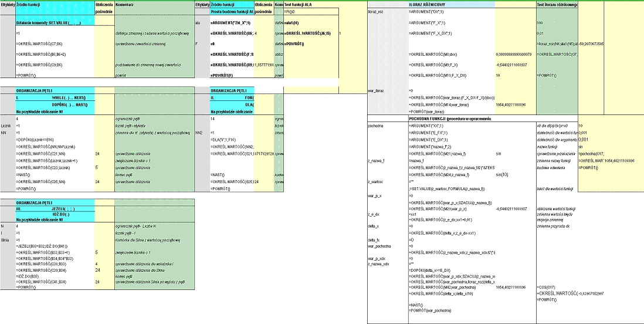Viewport: 644px width, 324px height.
Task: Click the '=POWRÓT(war_iloraz)' formula cell
Action: [431, 111]
